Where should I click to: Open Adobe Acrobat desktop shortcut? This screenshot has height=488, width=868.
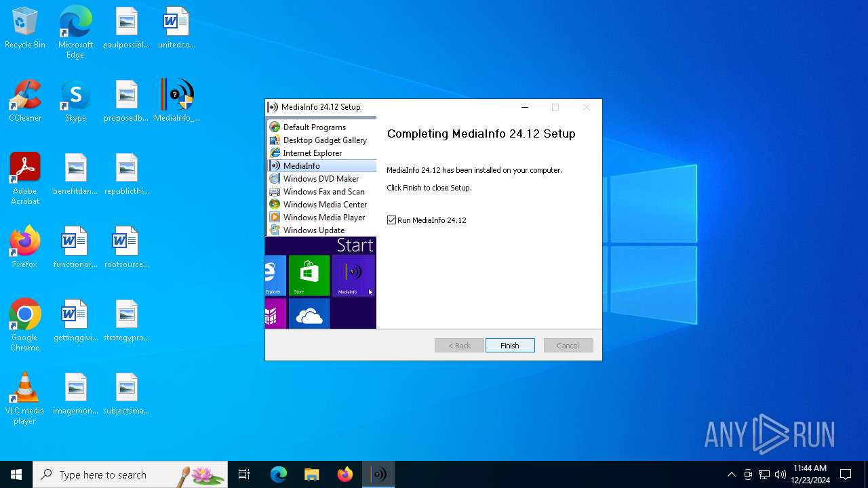(25, 179)
